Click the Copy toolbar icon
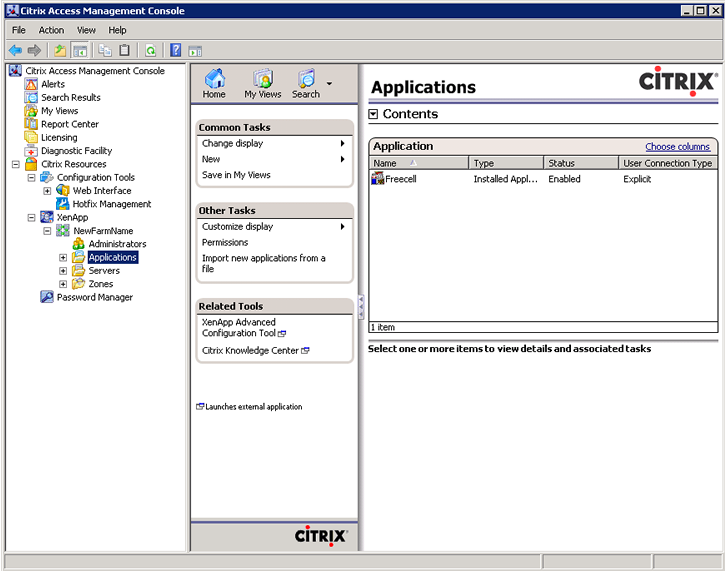This screenshot has width=725, height=571. (105, 50)
